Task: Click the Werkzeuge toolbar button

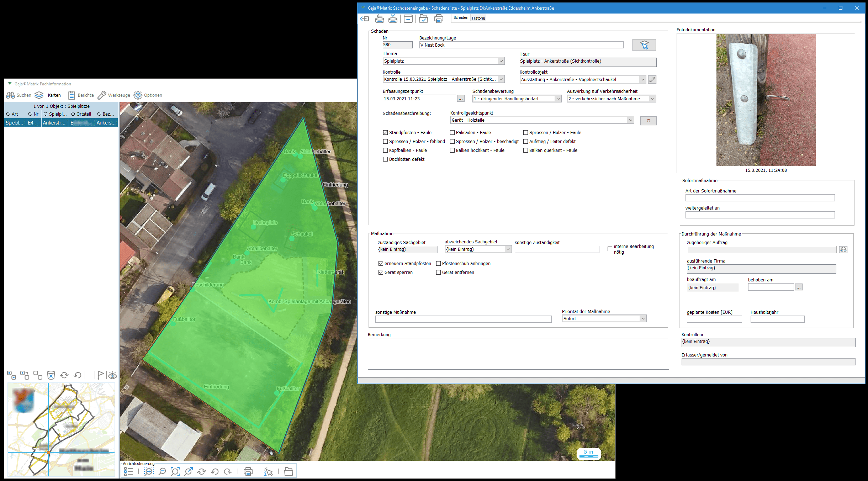Action: (114, 95)
